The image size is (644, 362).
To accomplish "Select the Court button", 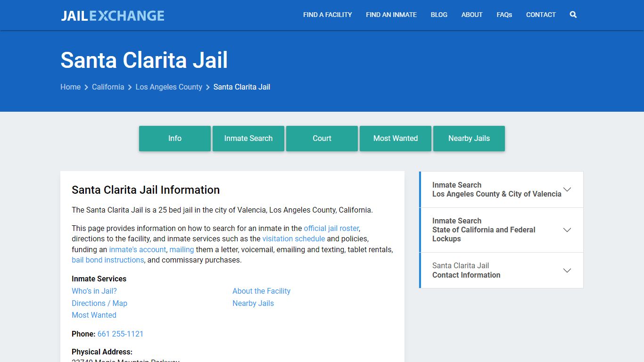I will [322, 139].
